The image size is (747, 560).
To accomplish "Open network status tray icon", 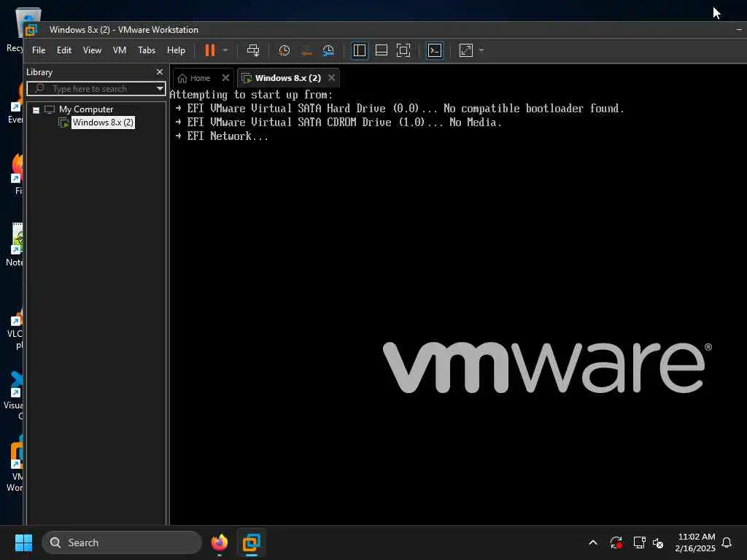I will pyautogui.click(x=639, y=542).
